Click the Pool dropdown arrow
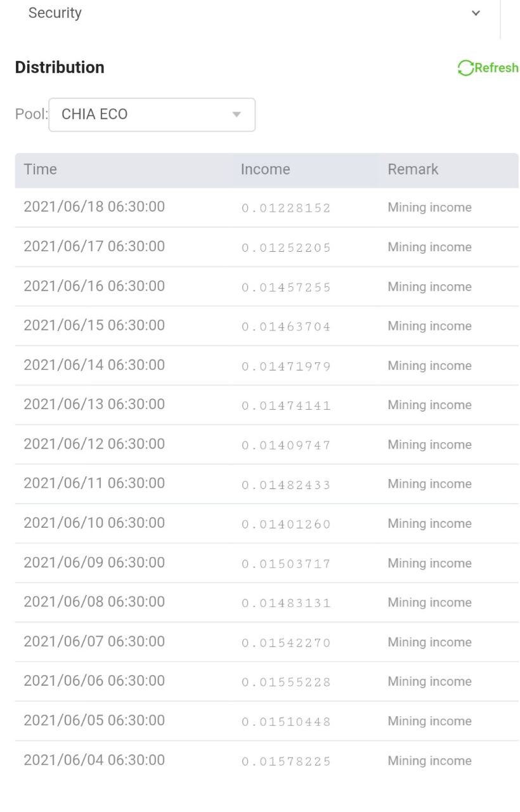The height and width of the screenshot is (812, 520). [x=237, y=115]
